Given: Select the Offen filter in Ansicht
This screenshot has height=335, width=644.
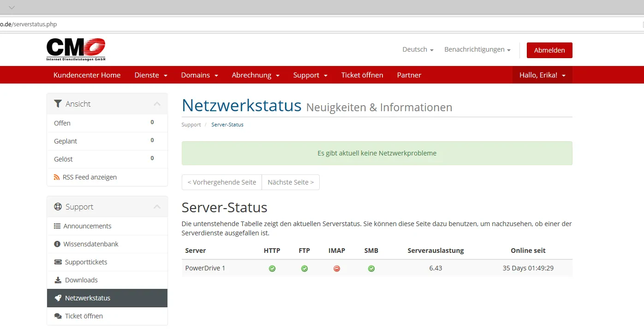Looking at the screenshot, I should coord(107,123).
